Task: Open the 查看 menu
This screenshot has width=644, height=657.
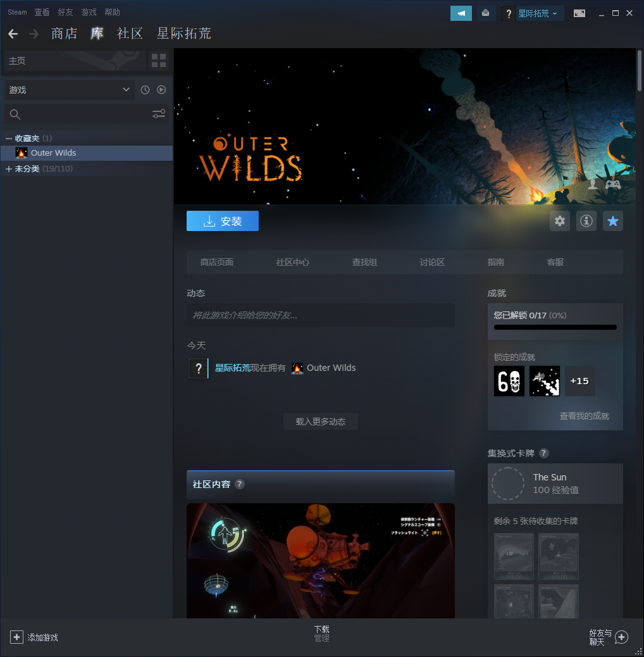Action: tap(42, 12)
